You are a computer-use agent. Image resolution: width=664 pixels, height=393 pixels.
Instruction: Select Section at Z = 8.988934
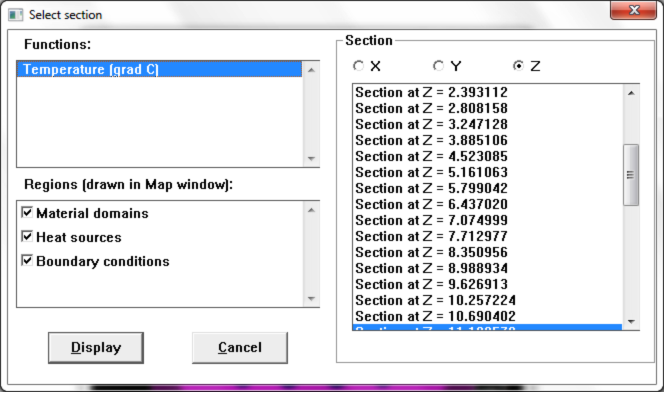tap(487, 268)
